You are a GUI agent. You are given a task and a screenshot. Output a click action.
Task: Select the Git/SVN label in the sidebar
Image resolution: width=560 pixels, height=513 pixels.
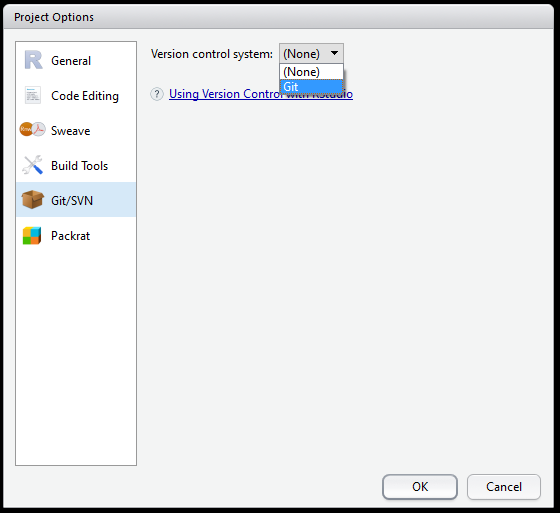point(72,200)
